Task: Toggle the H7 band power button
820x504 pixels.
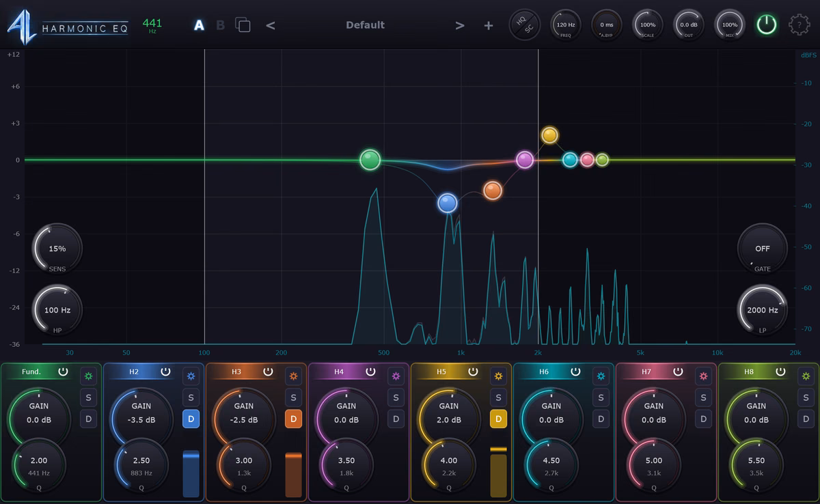Action: pyautogui.click(x=678, y=372)
